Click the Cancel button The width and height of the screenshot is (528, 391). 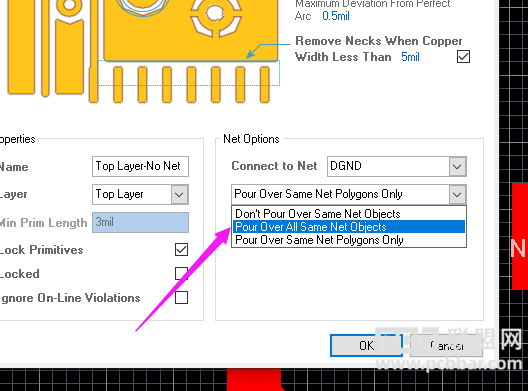pos(447,346)
